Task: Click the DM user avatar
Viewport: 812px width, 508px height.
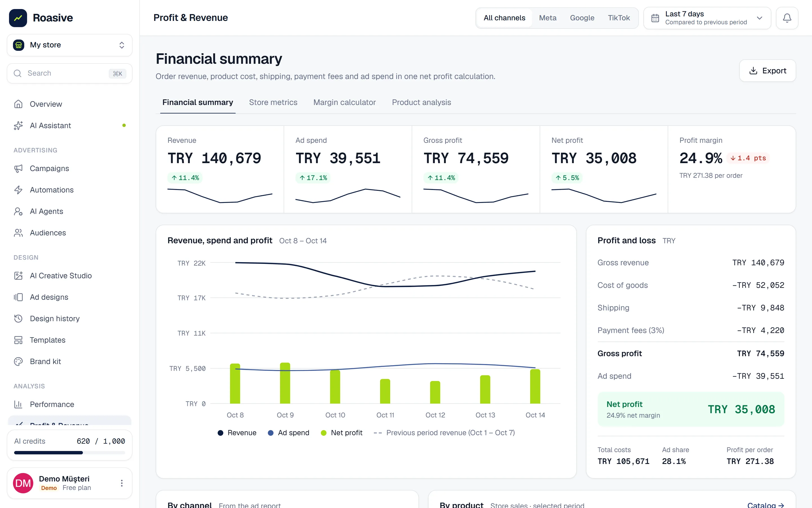Action: (x=23, y=483)
